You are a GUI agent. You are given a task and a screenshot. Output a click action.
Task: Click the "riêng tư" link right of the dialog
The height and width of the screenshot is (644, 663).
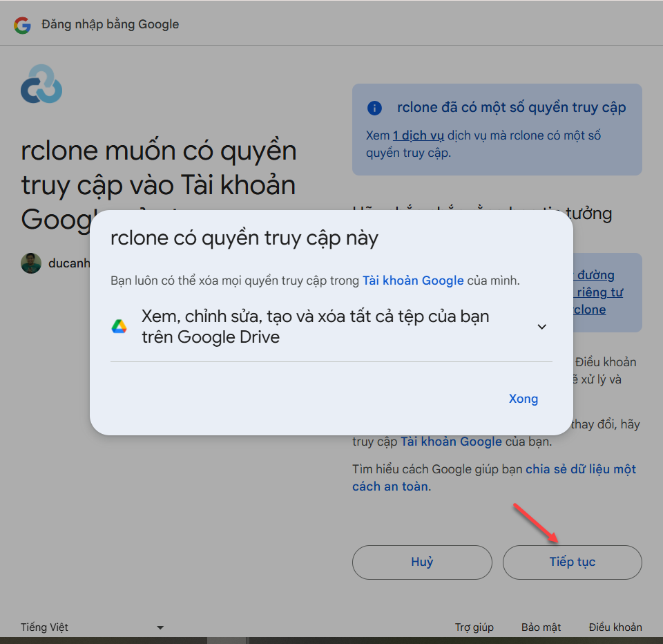coord(598,292)
